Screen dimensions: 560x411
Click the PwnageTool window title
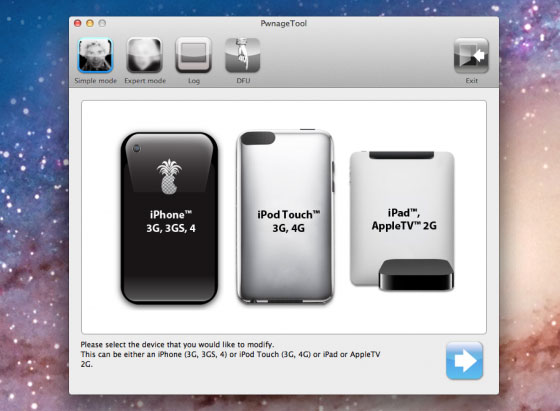[284, 24]
